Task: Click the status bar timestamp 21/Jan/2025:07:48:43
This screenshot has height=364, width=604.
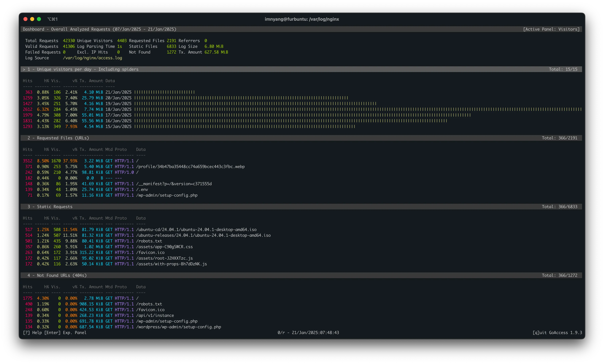Action: coord(315,333)
